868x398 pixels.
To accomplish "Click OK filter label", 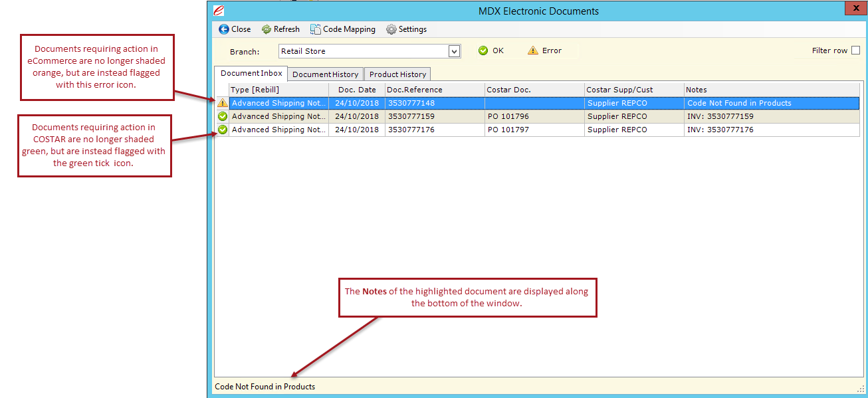I will (498, 50).
